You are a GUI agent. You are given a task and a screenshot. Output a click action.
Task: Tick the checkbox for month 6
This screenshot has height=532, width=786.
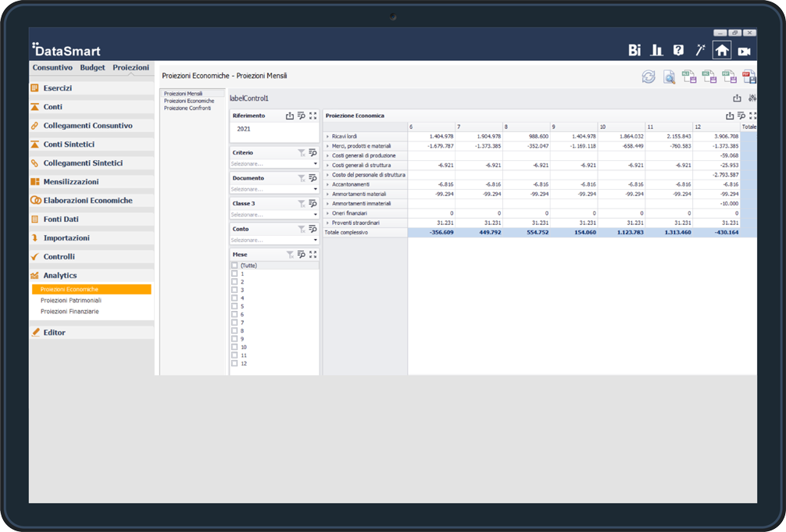(234, 314)
